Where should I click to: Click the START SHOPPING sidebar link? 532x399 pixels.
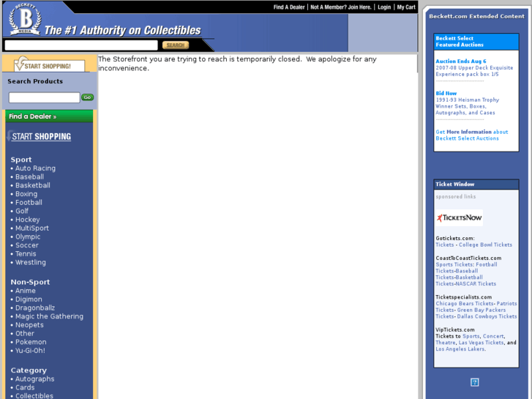tap(42, 136)
